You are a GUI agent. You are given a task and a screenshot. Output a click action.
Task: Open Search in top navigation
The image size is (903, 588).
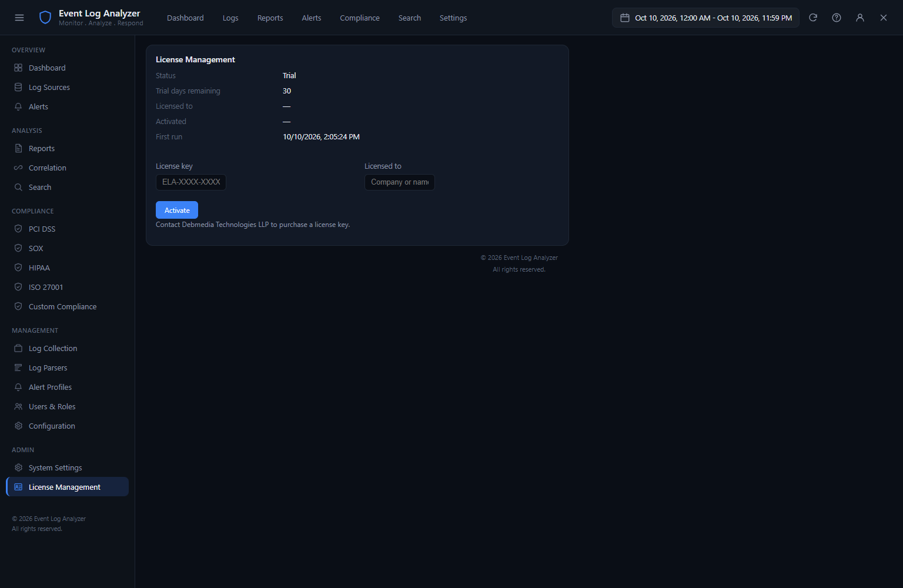point(410,18)
